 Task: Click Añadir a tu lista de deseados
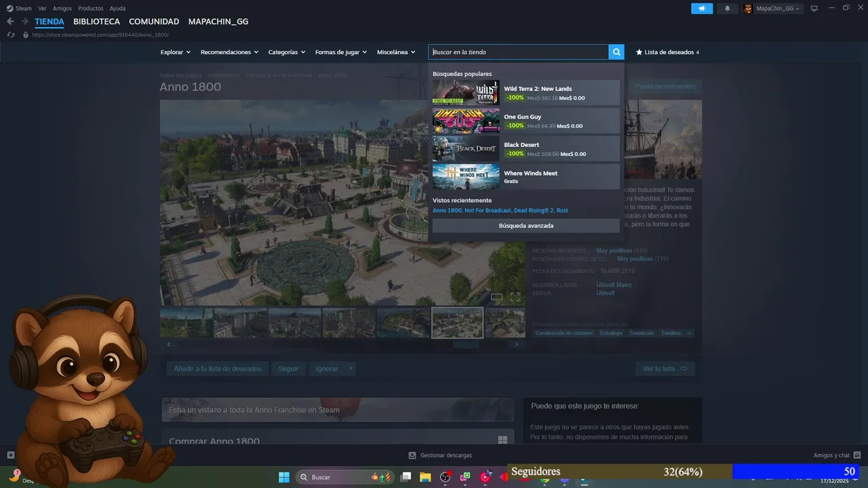point(218,369)
